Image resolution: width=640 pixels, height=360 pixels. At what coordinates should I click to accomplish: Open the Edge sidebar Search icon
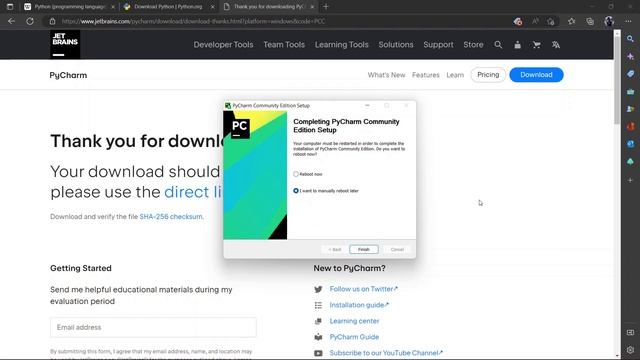pos(630,39)
